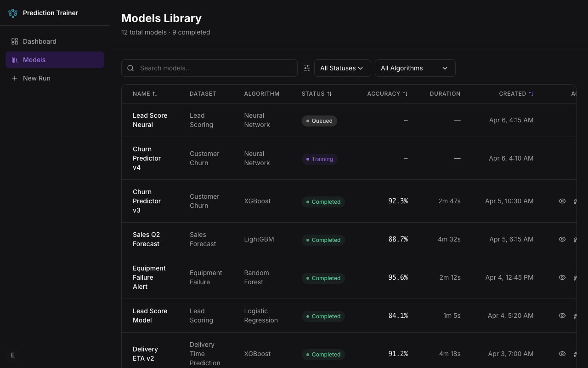Click the Models Library heading
The height and width of the screenshot is (368, 588).
coord(161,18)
